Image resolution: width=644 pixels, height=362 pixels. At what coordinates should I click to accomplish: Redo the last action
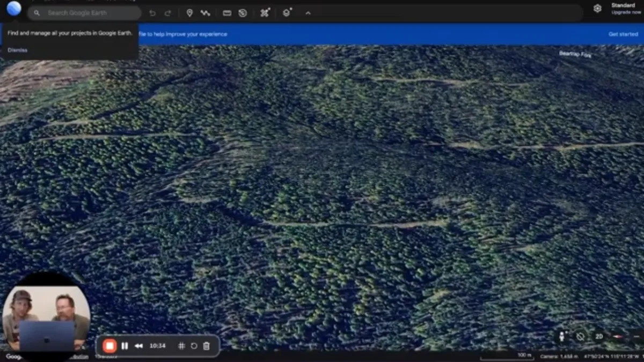point(167,13)
